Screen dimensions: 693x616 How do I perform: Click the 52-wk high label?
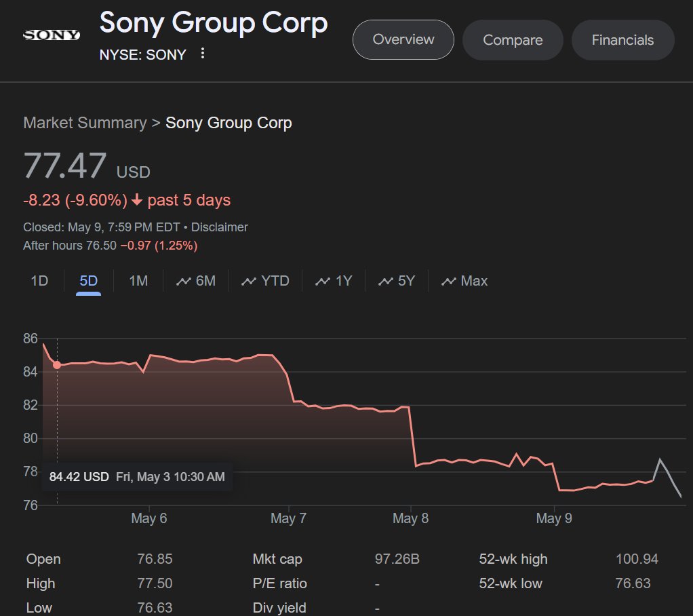[513, 559]
